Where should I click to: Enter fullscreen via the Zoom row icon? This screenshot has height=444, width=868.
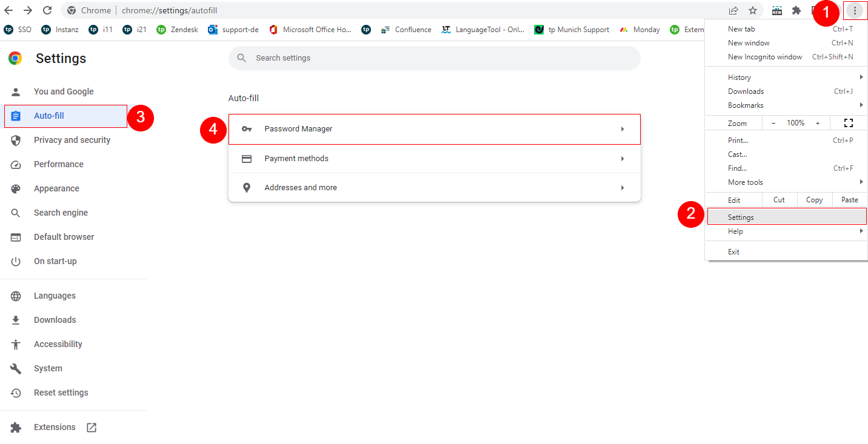[x=849, y=123]
